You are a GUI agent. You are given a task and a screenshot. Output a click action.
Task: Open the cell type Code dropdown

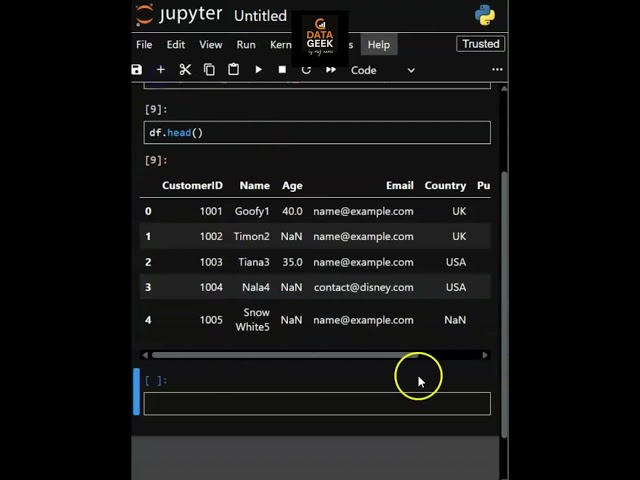382,70
